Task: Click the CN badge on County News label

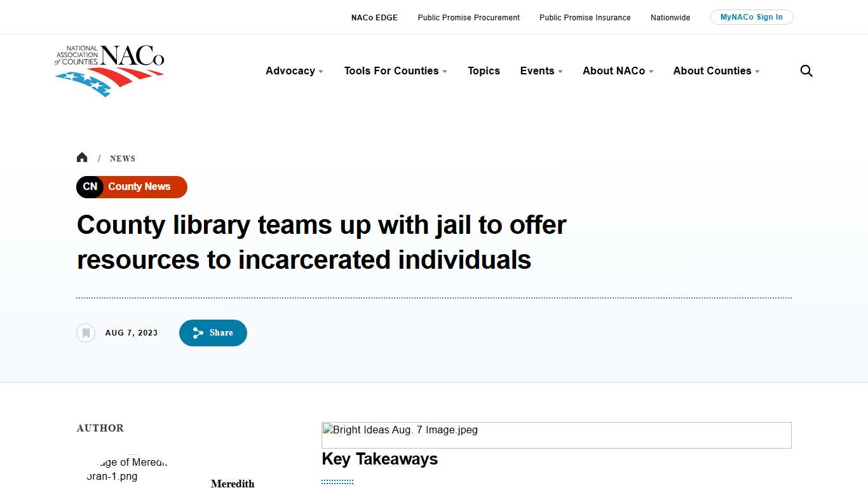Action: (90, 187)
